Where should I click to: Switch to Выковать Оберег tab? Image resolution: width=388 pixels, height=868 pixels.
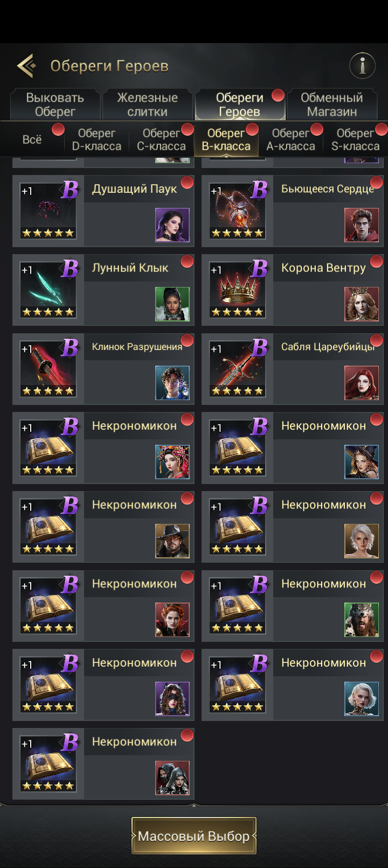point(55,104)
